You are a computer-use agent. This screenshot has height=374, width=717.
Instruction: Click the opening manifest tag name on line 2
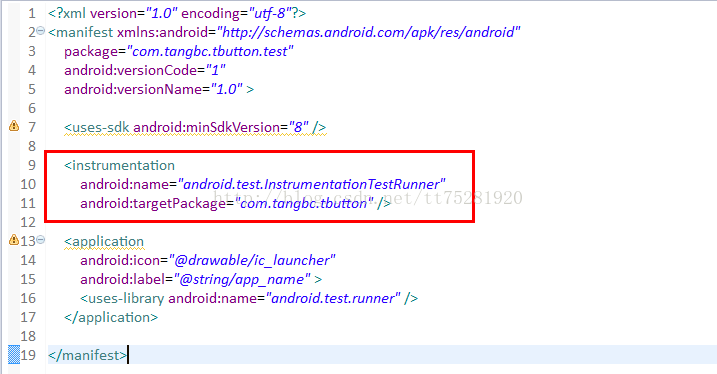(80, 32)
